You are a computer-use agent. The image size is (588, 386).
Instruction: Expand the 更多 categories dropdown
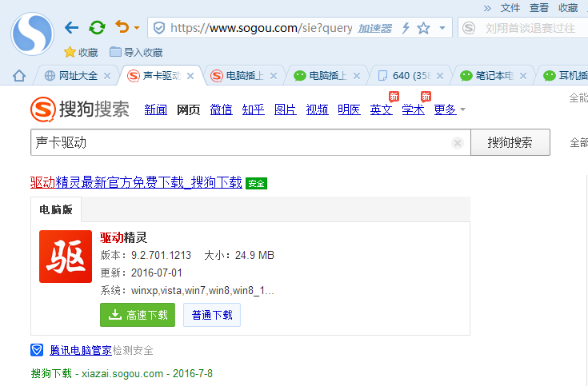coord(450,109)
